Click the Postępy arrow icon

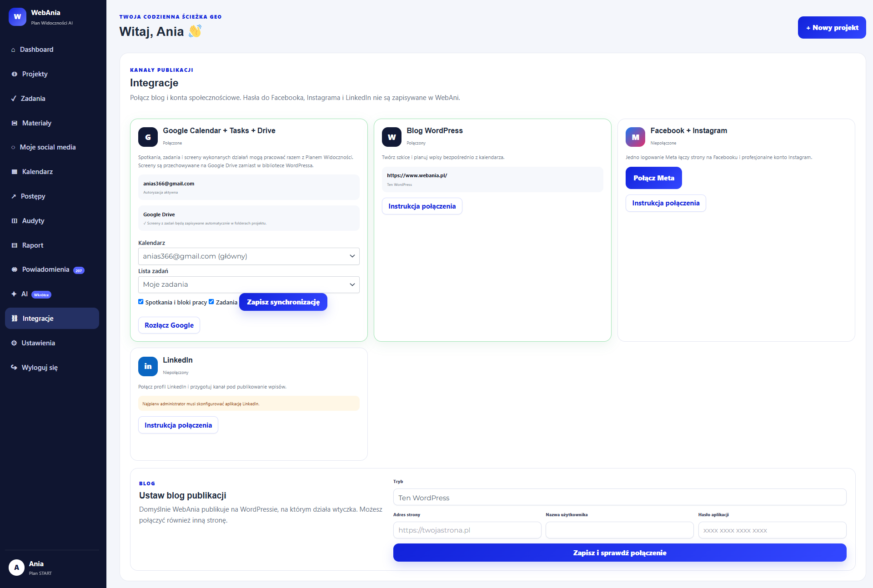[x=14, y=196]
